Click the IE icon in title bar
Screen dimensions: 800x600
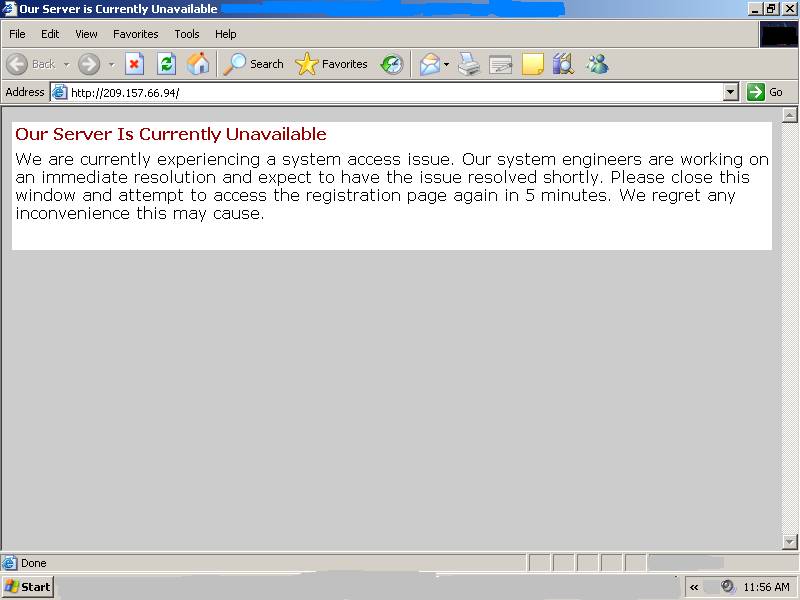pos(9,9)
